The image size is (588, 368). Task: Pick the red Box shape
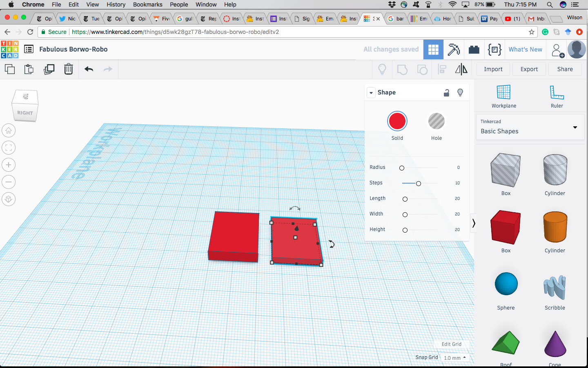click(x=506, y=227)
